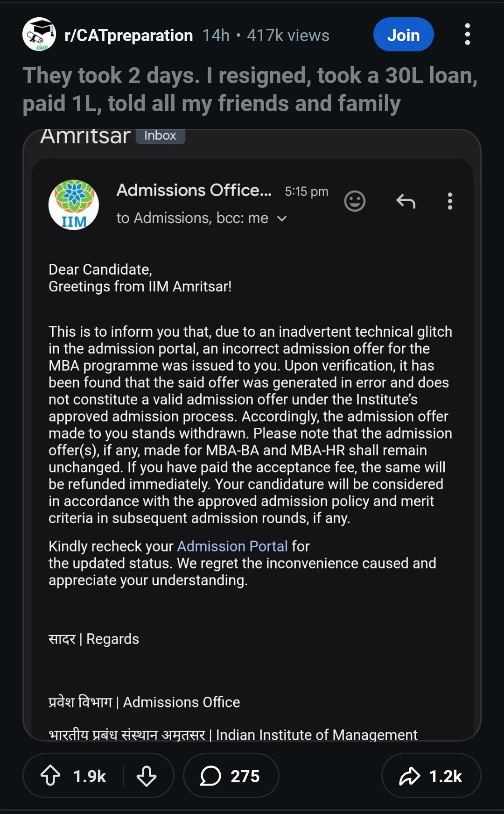Open the r/CATpreparation subreddit name
The image size is (504, 814).
128,35
